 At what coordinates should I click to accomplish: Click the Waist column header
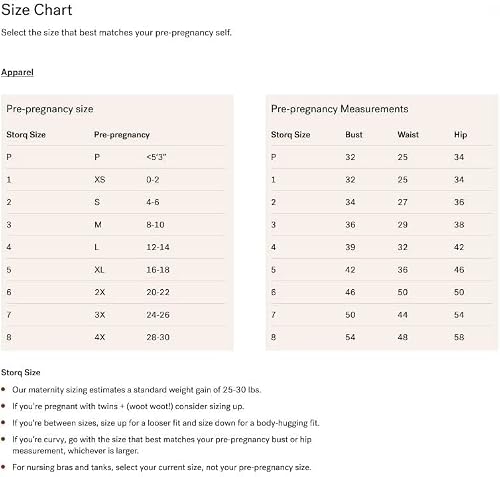point(408,135)
